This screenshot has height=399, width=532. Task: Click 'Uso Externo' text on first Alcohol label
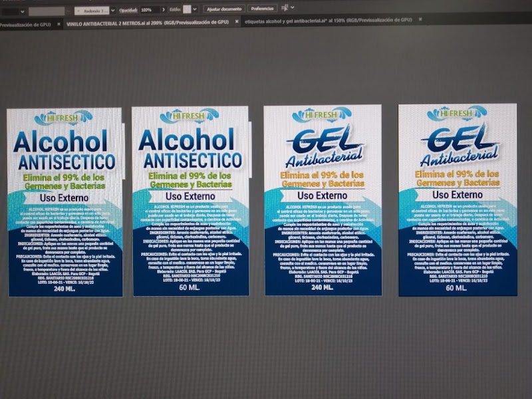tap(64, 198)
